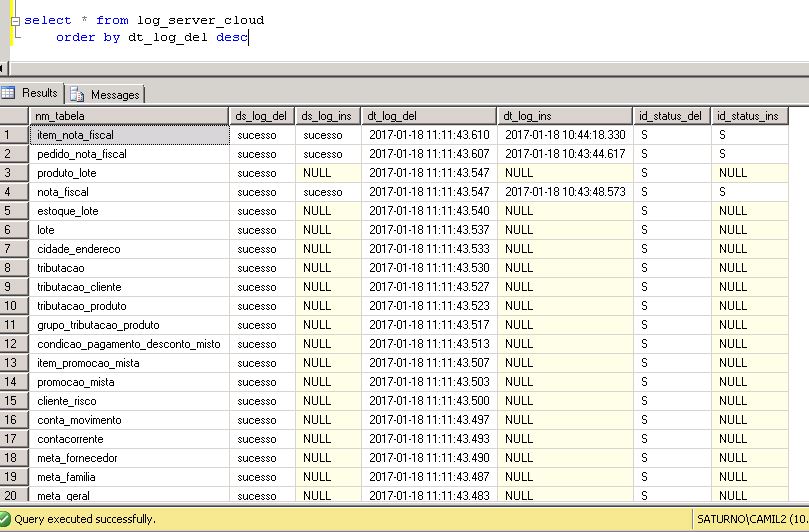The height and width of the screenshot is (532, 809).
Task: Select row 20 via its row header
Action: [x=14, y=495]
